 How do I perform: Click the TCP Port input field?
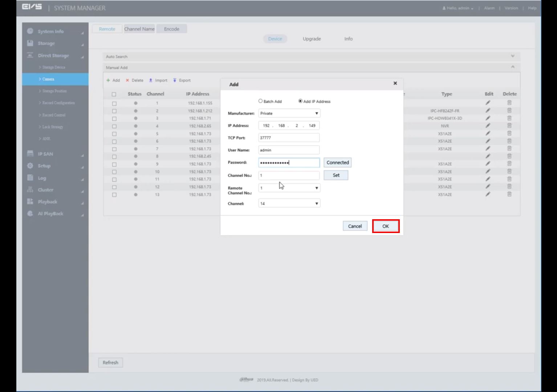click(289, 138)
